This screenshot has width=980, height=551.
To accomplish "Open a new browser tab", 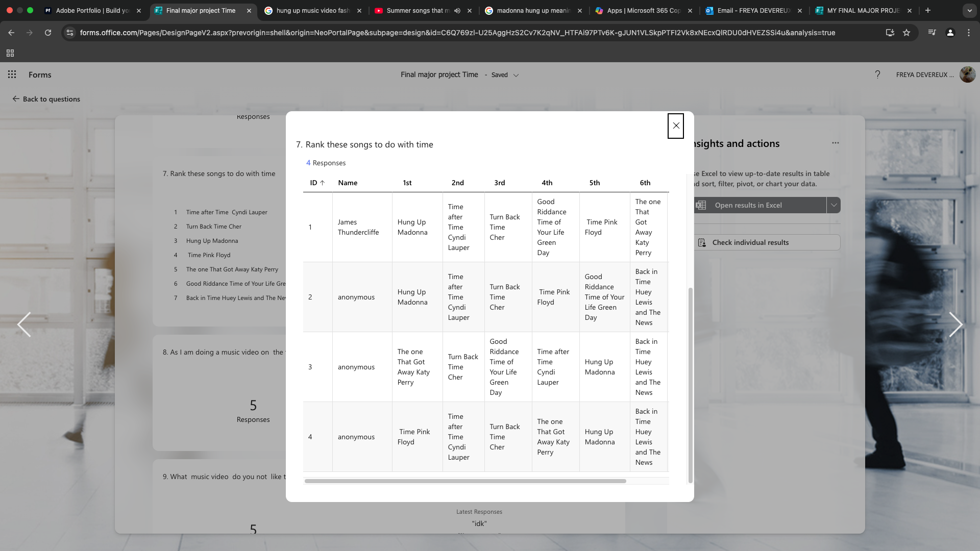I will click(x=928, y=10).
